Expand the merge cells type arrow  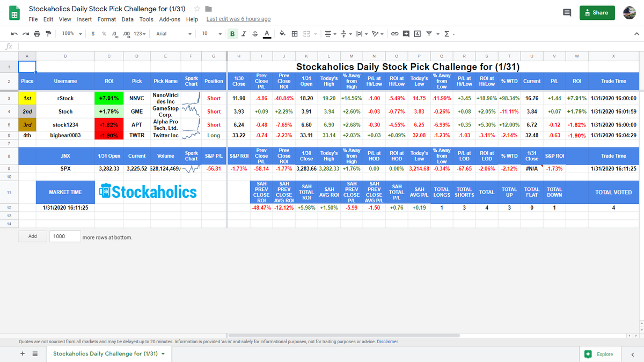(x=316, y=34)
